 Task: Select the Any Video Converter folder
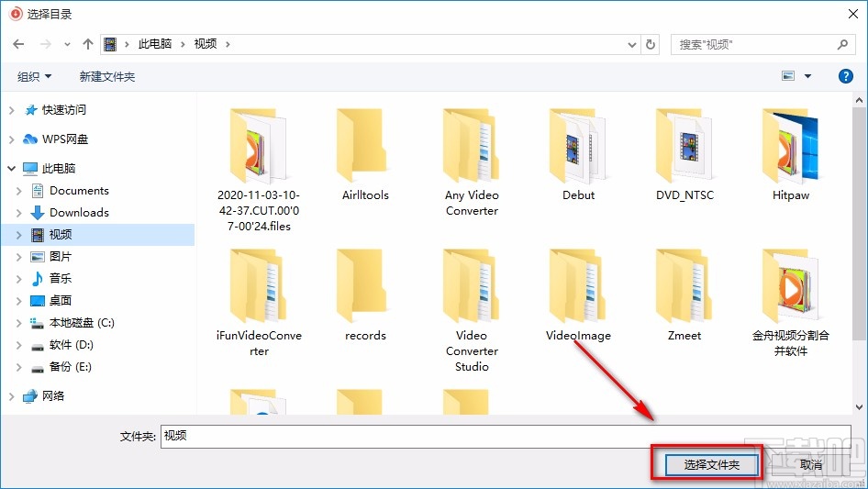tap(472, 161)
